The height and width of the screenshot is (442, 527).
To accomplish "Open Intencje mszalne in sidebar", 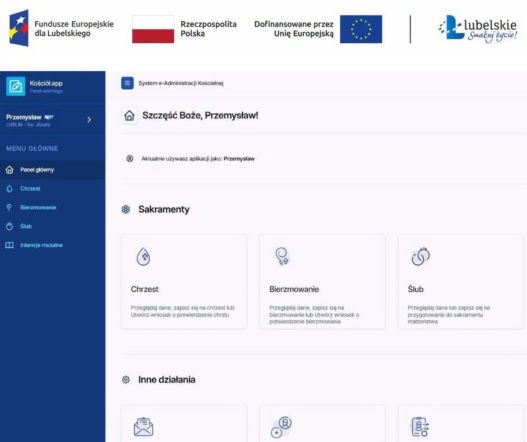I will 52,245.
